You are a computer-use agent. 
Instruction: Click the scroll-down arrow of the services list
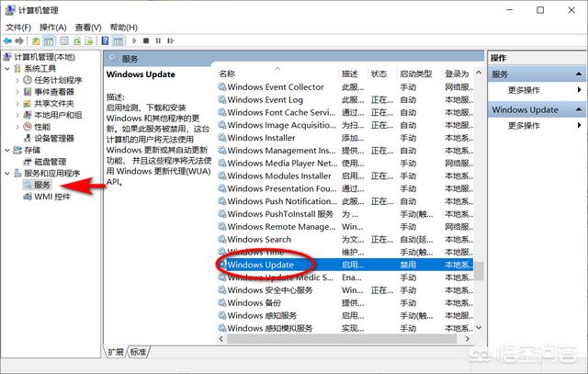click(479, 327)
